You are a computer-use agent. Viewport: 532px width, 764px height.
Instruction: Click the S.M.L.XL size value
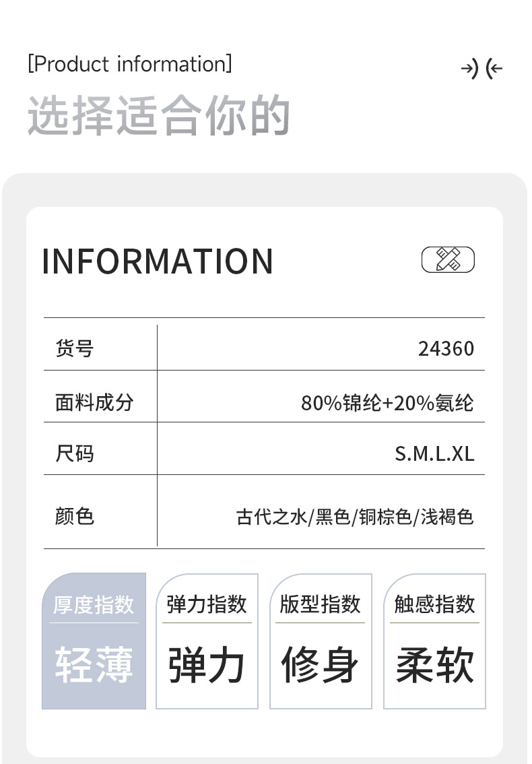[x=434, y=453]
